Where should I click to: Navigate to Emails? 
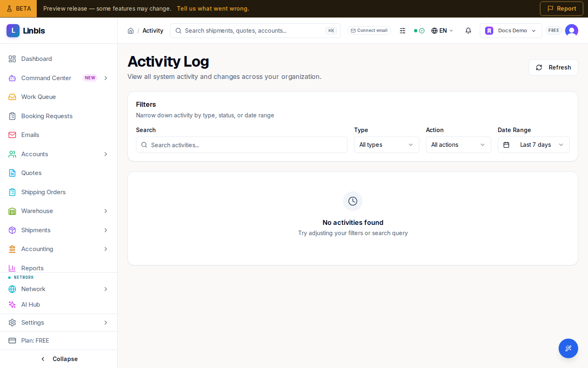[59, 135]
